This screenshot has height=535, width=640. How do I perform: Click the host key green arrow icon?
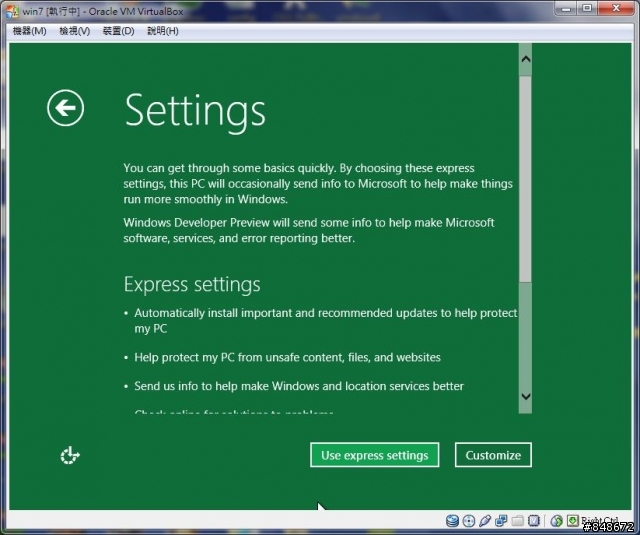pyautogui.click(x=573, y=520)
